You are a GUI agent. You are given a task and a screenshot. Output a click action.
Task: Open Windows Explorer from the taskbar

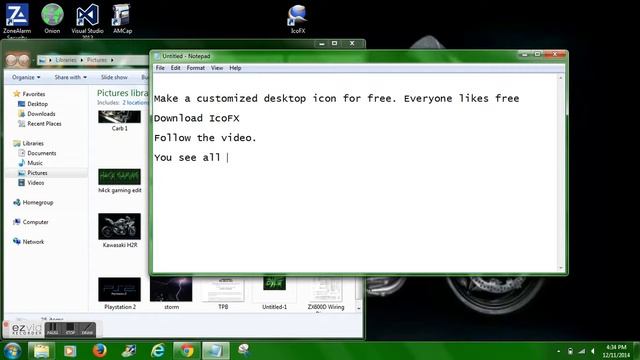[41, 351]
